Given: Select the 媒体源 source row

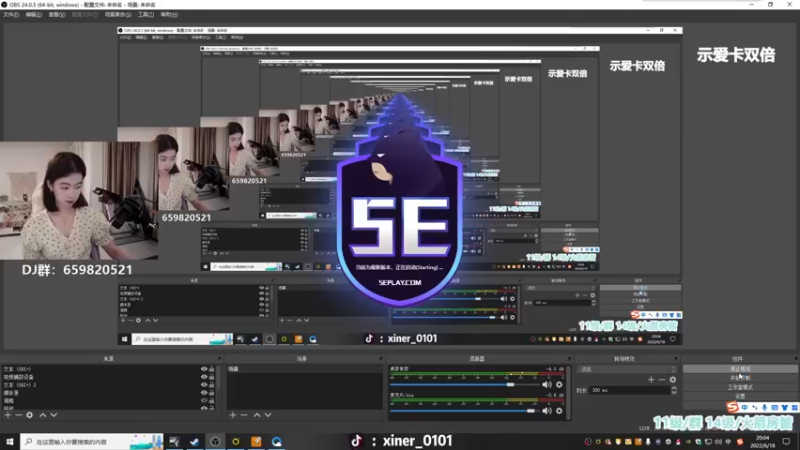Looking at the screenshot, I should point(100,393).
